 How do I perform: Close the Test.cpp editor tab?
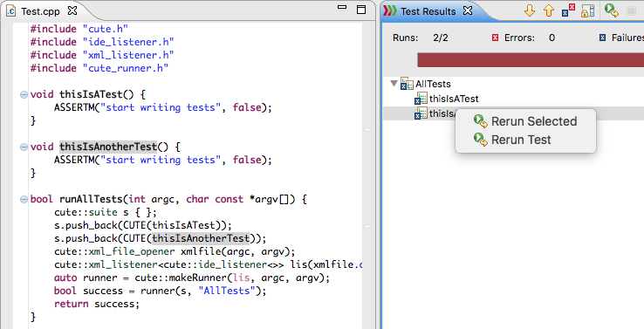72,10
